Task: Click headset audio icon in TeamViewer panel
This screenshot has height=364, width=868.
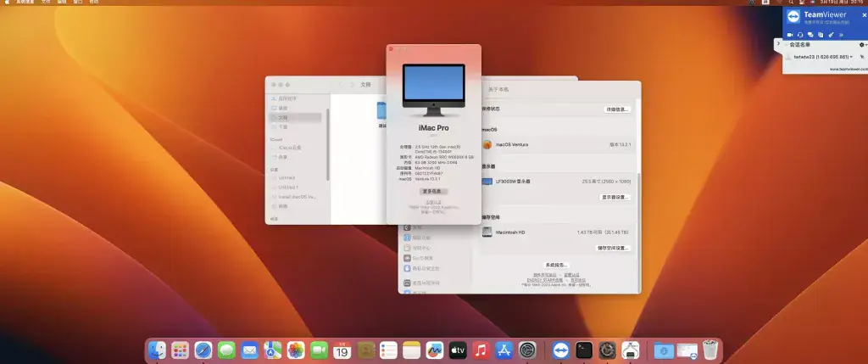Action: [x=800, y=35]
